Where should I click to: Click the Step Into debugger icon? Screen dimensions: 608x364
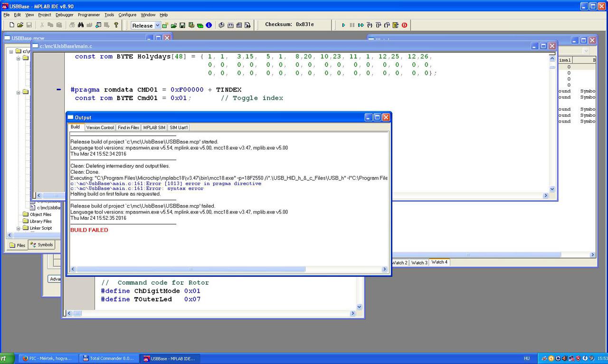tap(370, 25)
